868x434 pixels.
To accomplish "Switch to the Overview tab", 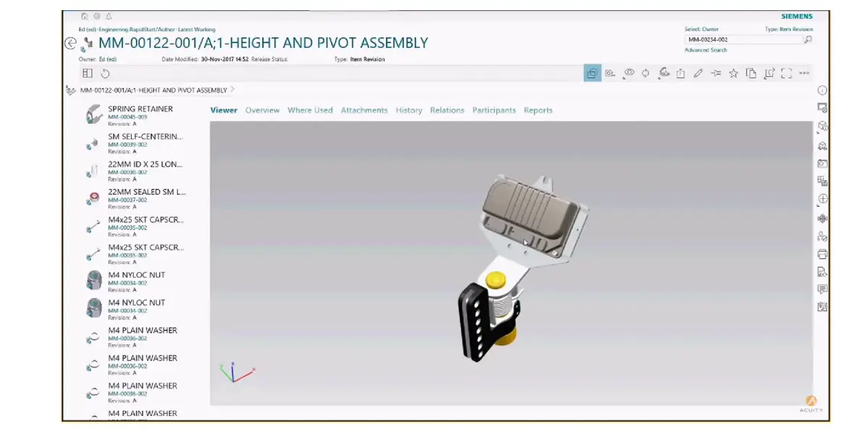I will [263, 111].
